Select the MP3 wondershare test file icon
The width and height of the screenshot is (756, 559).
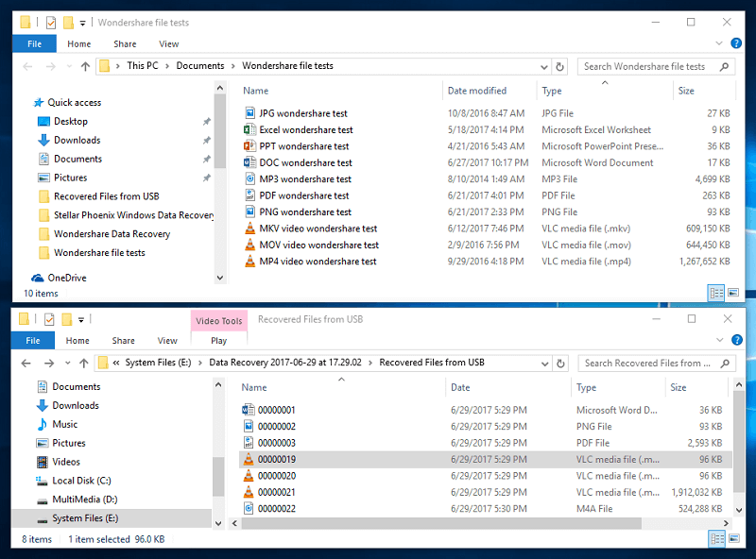[249, 178]
